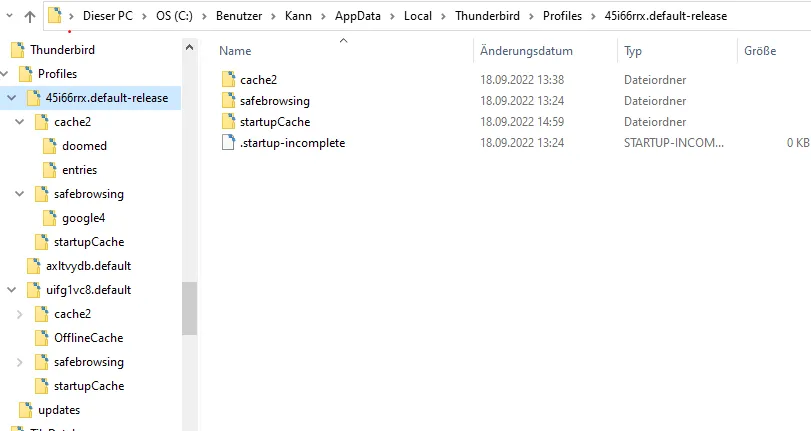Select cache2 folder icon in file list
Image resolution: width=811 pixels, height=431 pixels.
coord(228,79)
